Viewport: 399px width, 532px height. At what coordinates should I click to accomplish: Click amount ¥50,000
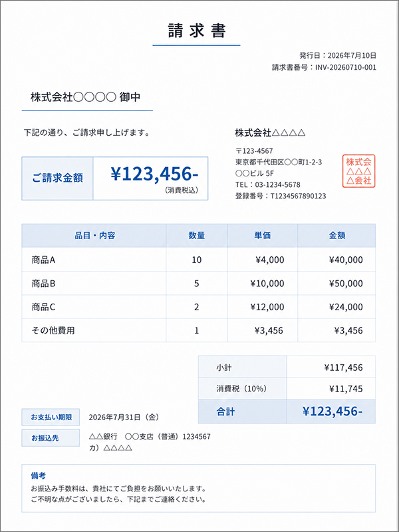click(346, 283)
